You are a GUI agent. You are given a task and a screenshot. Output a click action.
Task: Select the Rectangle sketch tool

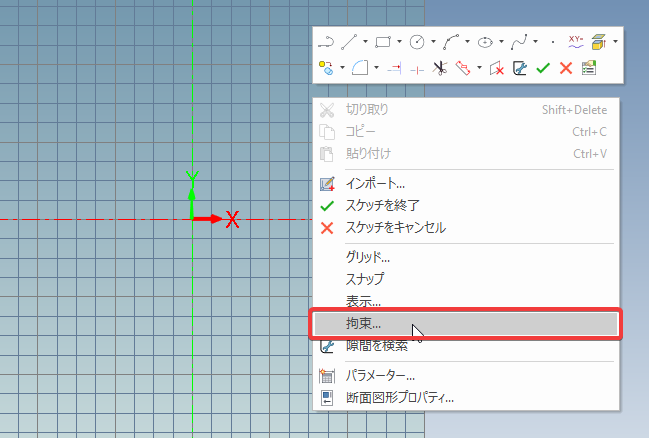[x=382, y=42]
